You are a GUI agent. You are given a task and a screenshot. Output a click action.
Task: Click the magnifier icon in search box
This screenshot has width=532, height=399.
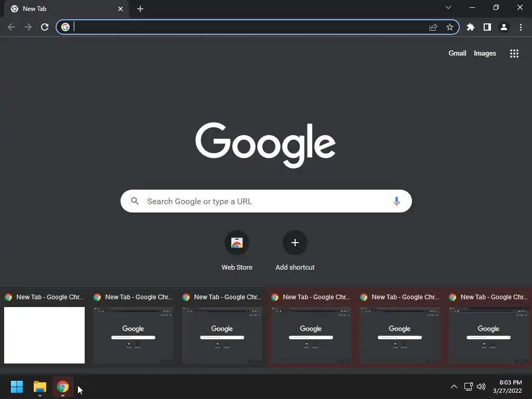(135, 201)
